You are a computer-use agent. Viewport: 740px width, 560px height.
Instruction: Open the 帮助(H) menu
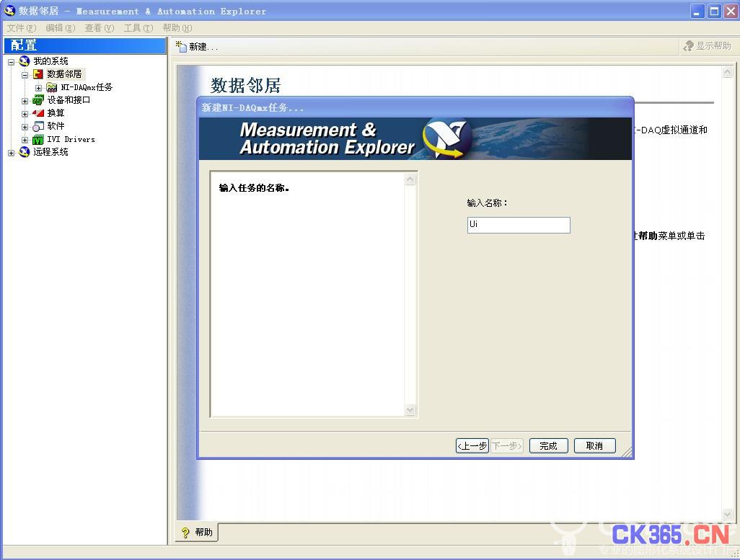point(177,28)
